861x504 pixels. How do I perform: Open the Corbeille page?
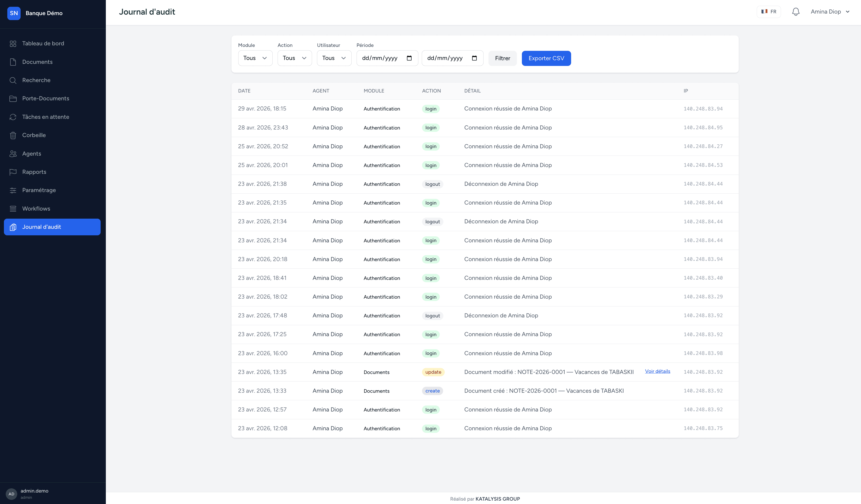(52, 135)
